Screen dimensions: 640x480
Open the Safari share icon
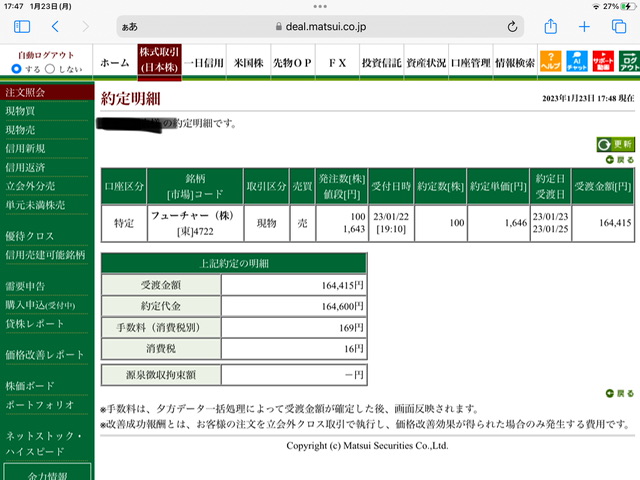tap(551, 26)
